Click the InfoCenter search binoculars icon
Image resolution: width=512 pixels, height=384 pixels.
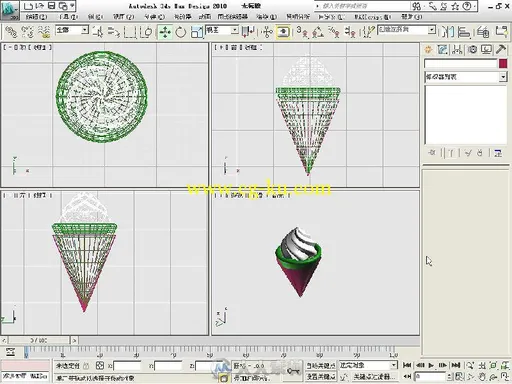[x=417, y=6]
